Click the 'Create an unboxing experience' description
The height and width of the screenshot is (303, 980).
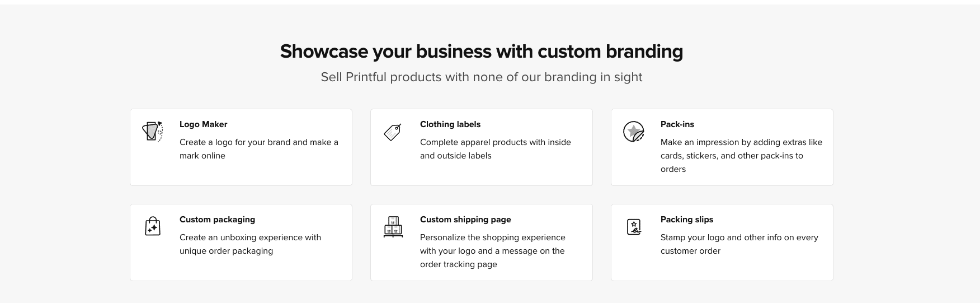point(250,244)
